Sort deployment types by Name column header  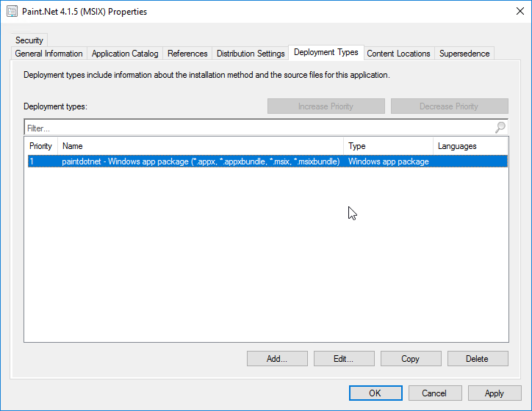(x=200, y=146)
